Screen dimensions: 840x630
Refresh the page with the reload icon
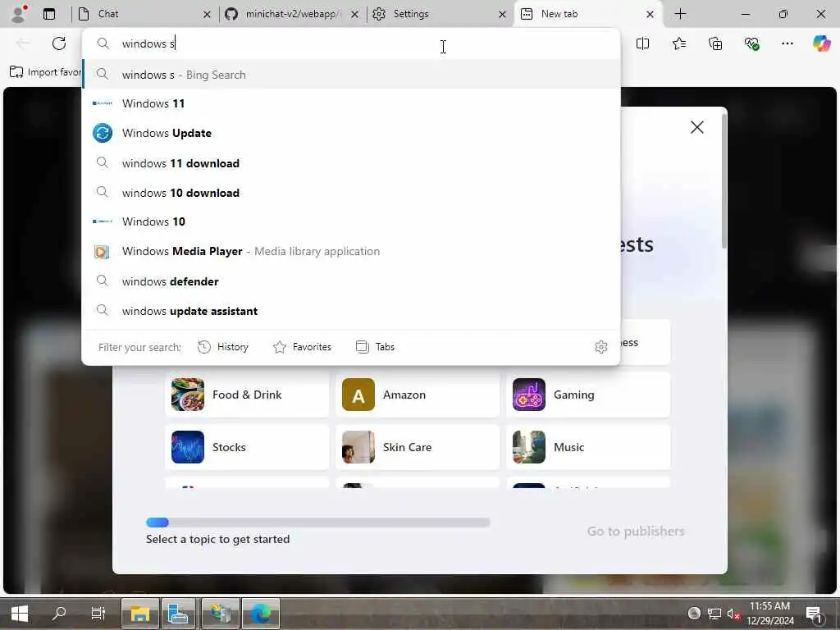click(x=59, y=43)
